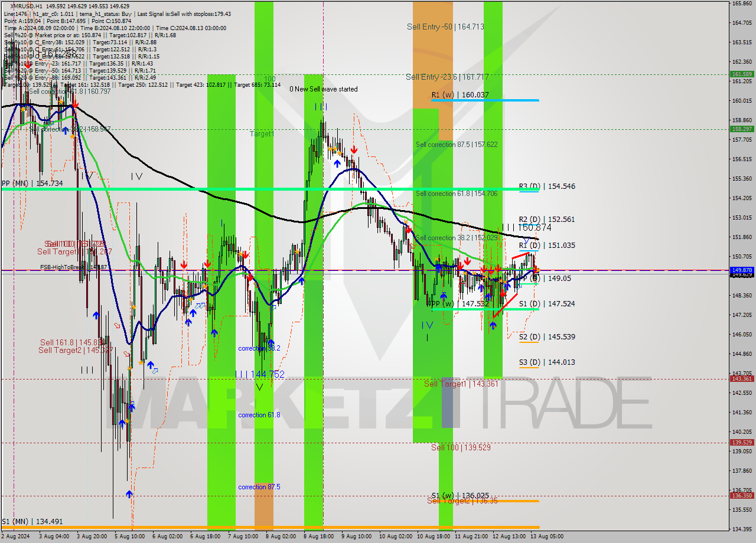Select the 'R2 (D) | 152.561' resistance label

(x=547, y=219)
